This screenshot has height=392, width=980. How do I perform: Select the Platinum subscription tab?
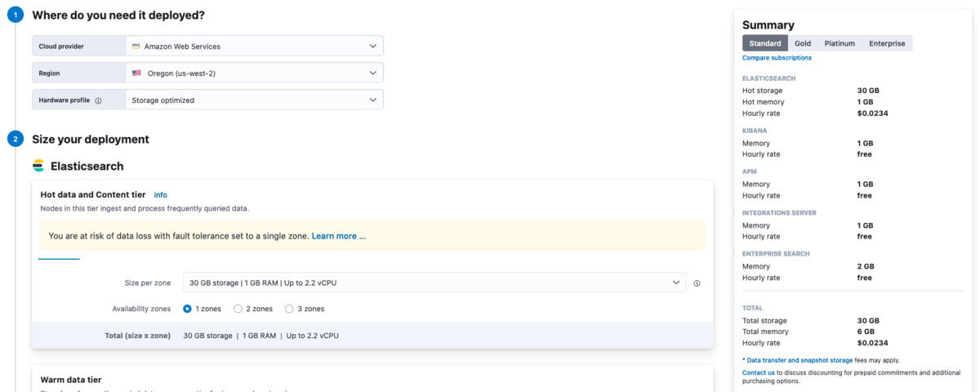tap(840, 43)
